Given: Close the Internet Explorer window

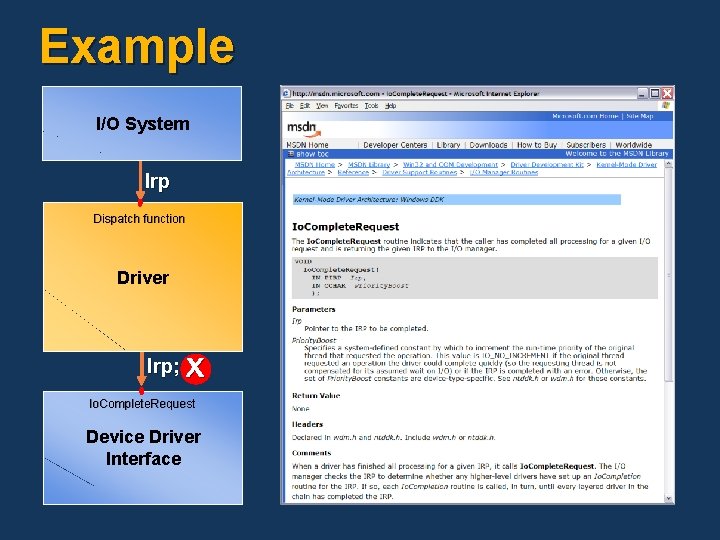Looking at the screenshot, I should 667,93.
